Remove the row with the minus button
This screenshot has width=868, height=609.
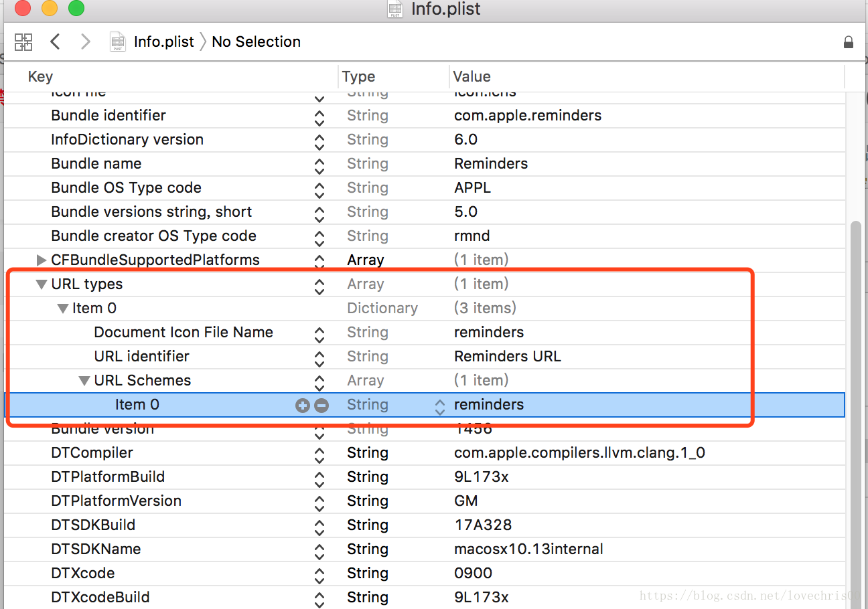(321, 405)
